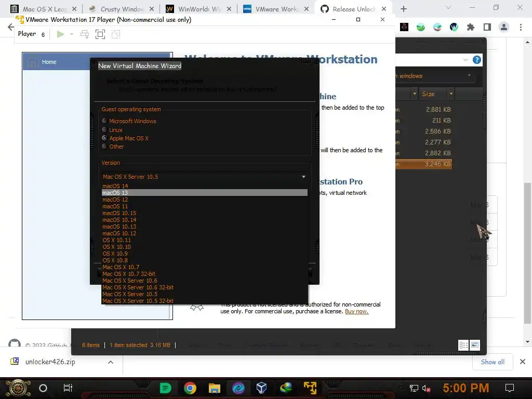Switch Explorer to details view icon

[x=463, y=345]
